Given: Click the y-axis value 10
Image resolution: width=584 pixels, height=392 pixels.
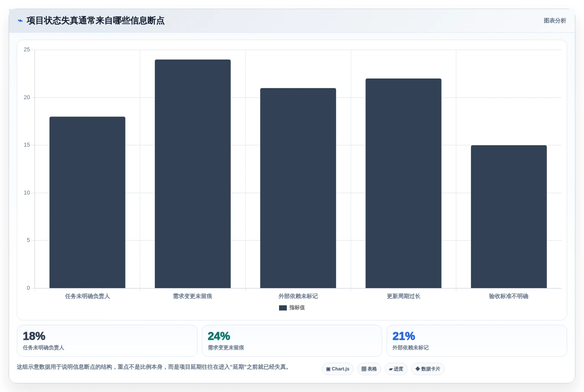Looking at the screenshot, I should [27, 193].
